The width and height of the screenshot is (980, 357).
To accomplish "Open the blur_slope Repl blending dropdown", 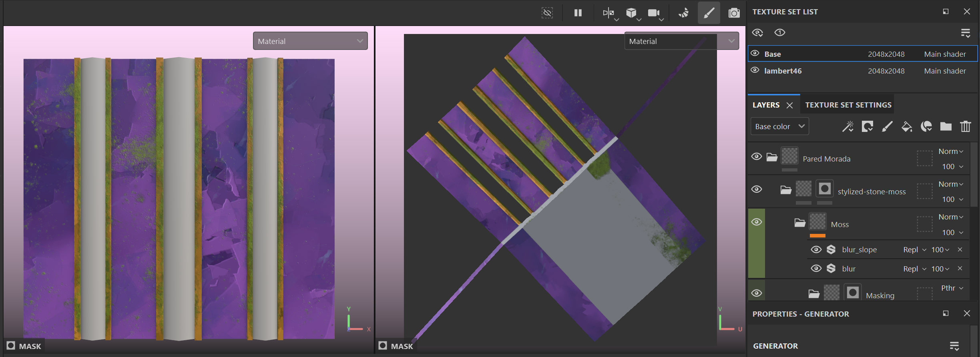I will (x=915, y=249).
